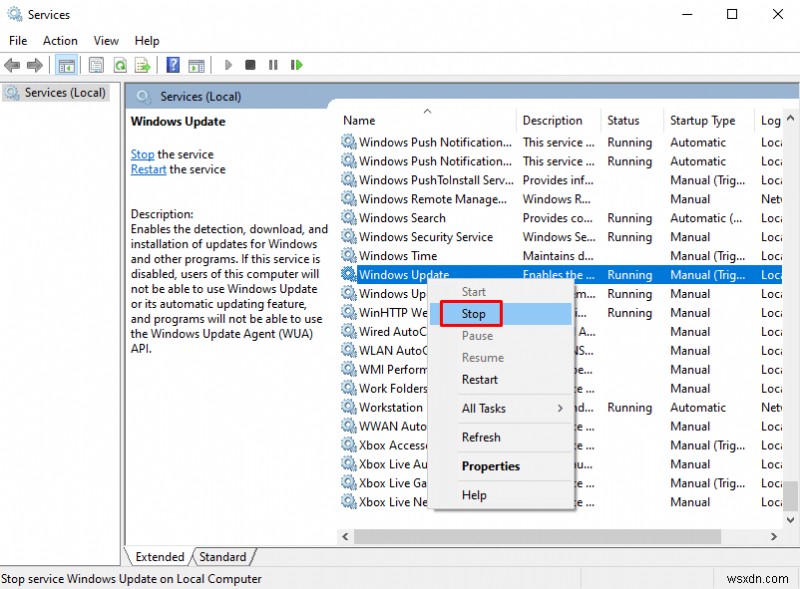Open the File menu
Image resolution: width=800 pixels, height=589 pixels.
tap(18, 41)
